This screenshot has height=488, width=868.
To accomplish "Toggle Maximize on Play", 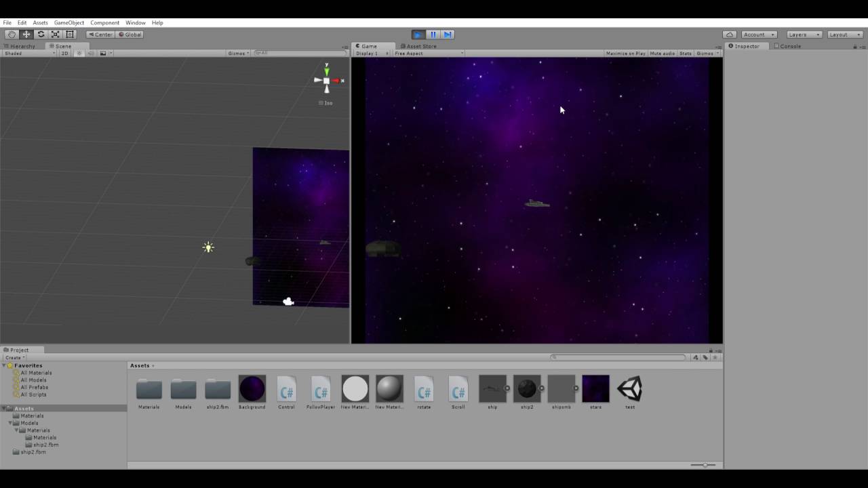I will click(x=625, y=53).
